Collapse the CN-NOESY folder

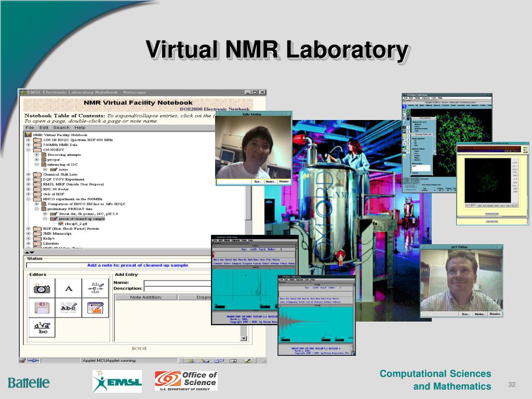(x=29, y=150)
